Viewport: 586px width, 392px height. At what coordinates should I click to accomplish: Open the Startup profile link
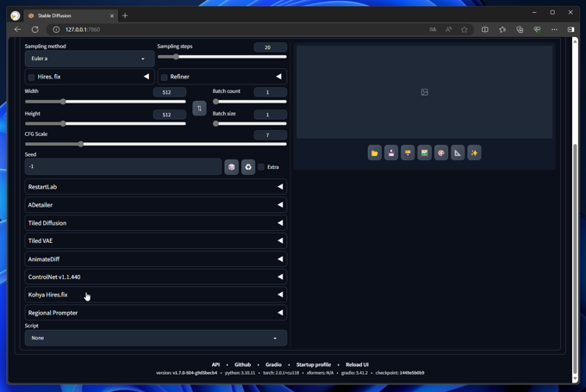tap(314, 364)
